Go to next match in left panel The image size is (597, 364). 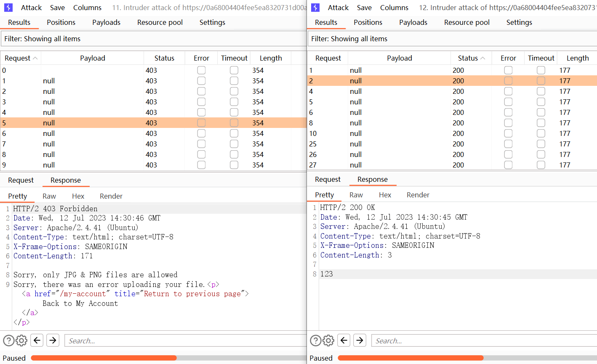[x=53, y=340]
